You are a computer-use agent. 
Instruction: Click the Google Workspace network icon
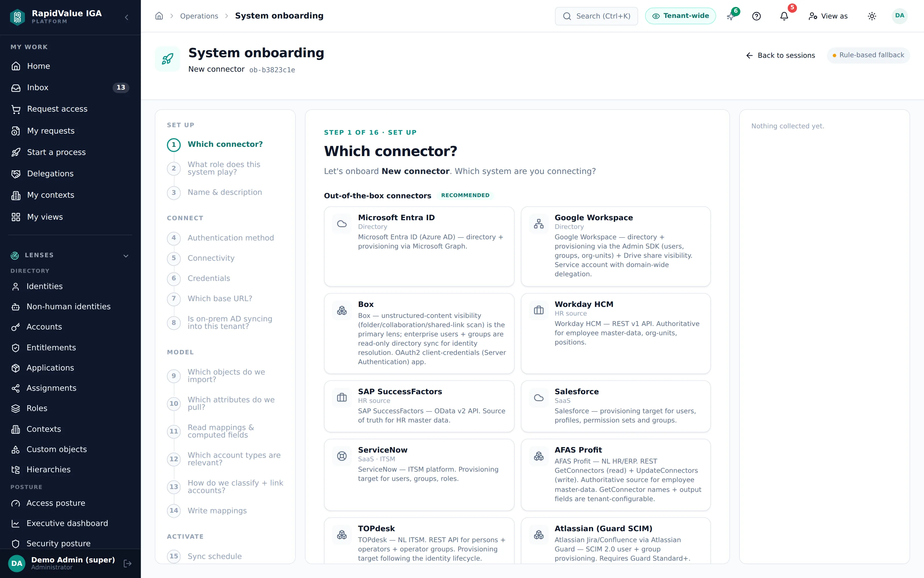538,224
